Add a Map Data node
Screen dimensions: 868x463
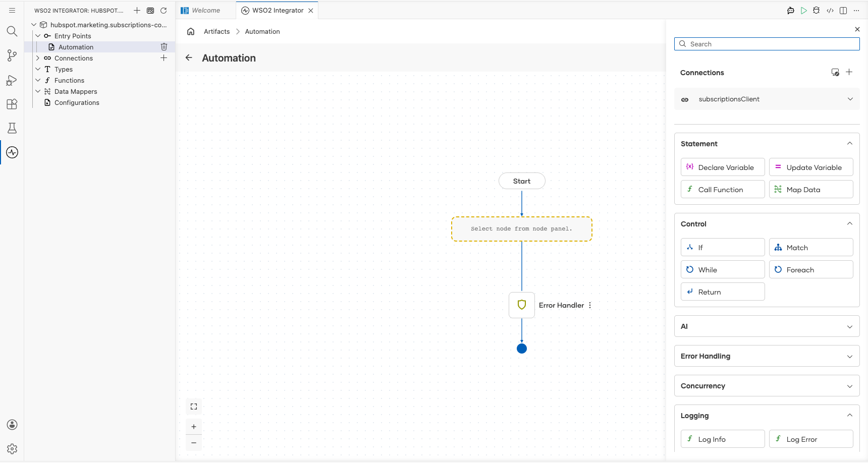tap(811, 189)
